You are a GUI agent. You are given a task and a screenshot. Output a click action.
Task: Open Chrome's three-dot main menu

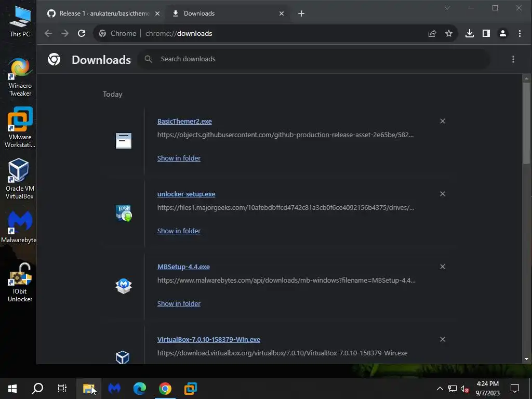[x=520, y=33]
